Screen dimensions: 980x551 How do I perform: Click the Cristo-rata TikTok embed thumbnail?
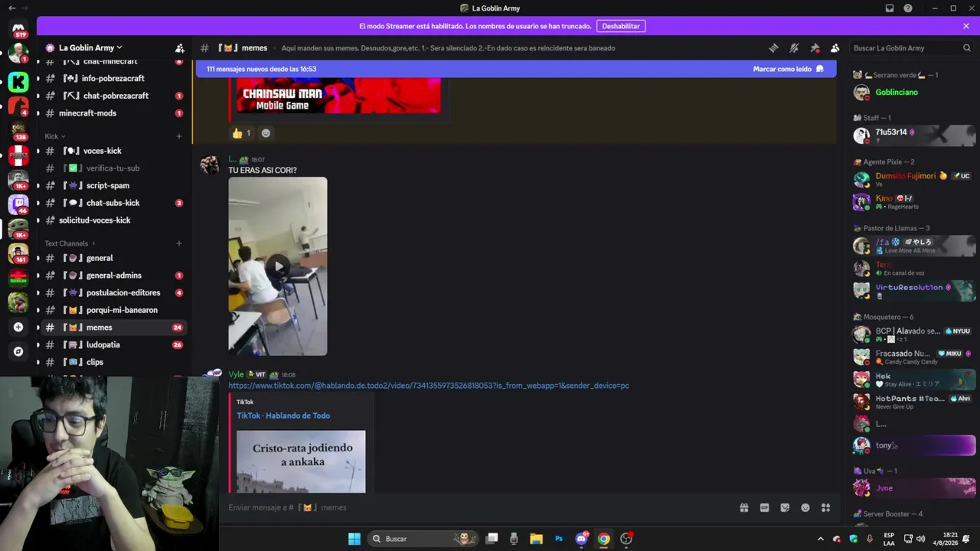tap(301, 461)
